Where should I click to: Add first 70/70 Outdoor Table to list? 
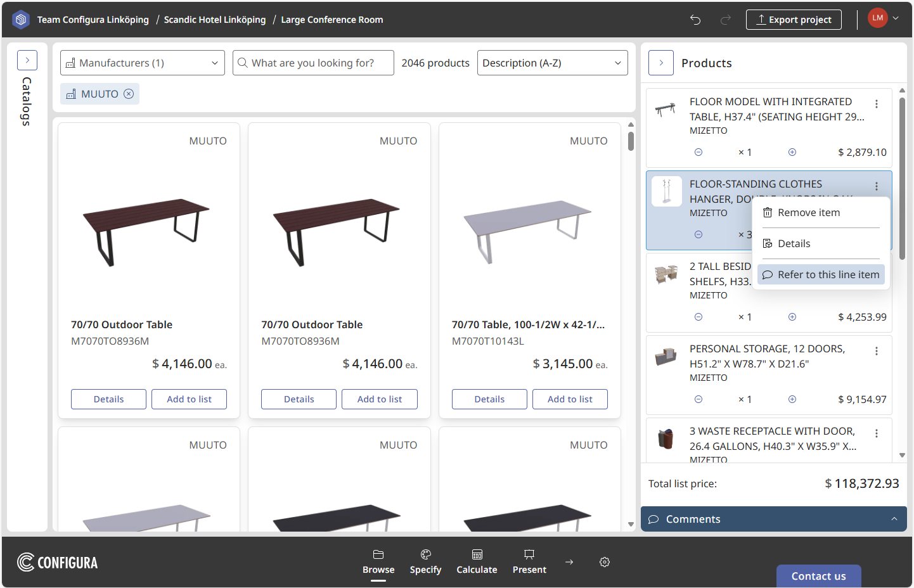coord(189,399)
